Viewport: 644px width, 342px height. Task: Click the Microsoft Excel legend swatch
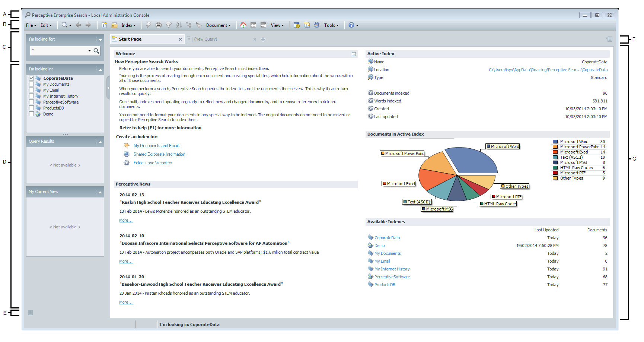point(555,152)
